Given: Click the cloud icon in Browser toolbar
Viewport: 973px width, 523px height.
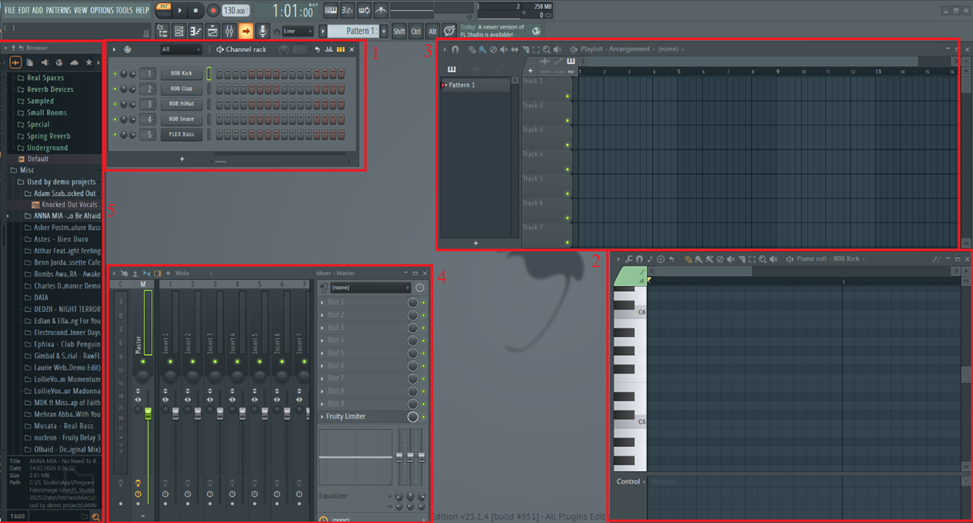Looking at the screenshot, I should pos(74,63).
